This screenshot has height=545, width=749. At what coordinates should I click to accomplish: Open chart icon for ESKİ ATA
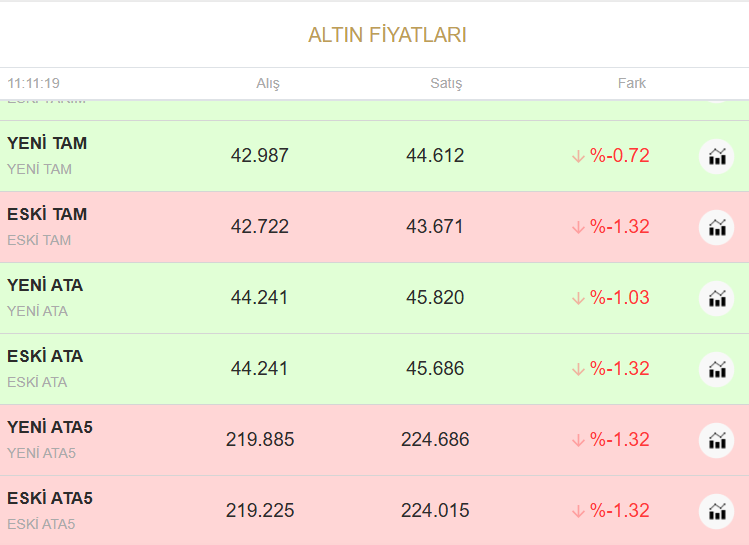[716, 369]
